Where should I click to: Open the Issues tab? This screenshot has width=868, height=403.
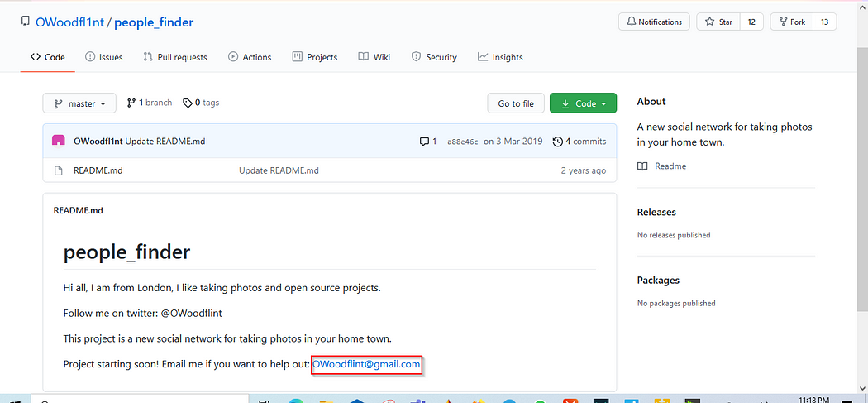104,57
